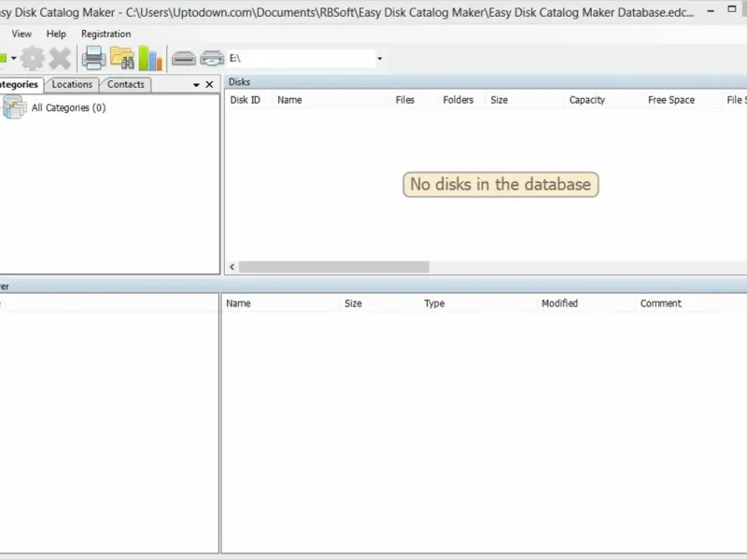This screenshot has width=747, height=560.
Task: Sort file list by Comment column
Action: [x=661, y=303]
